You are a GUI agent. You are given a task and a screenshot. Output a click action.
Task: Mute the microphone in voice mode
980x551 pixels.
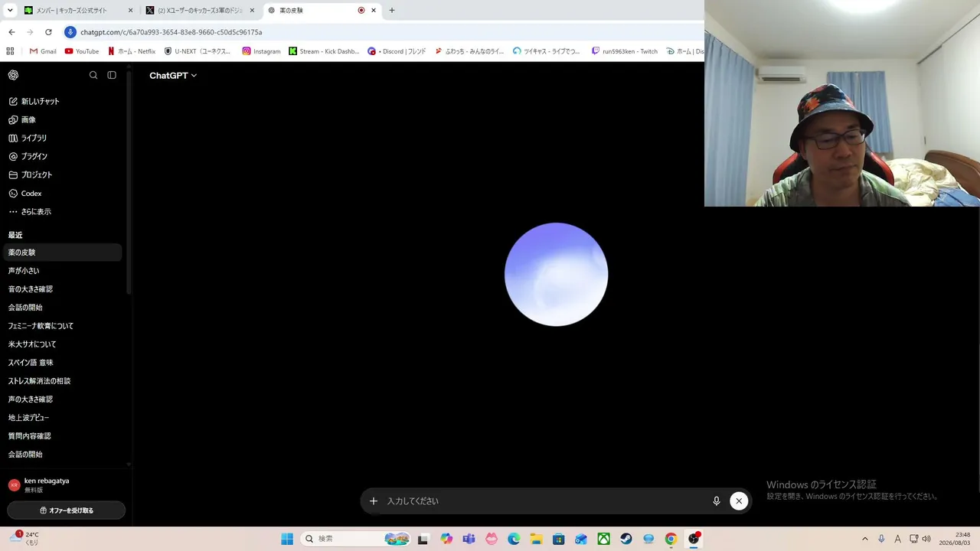click(717, 501)
